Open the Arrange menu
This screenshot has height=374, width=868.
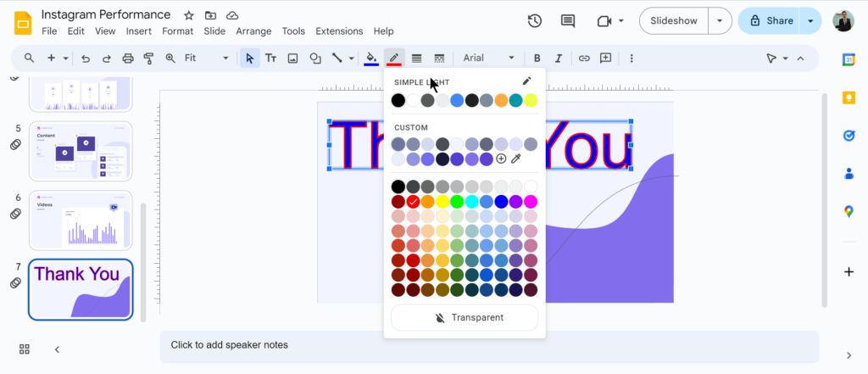tap(254, 31)
